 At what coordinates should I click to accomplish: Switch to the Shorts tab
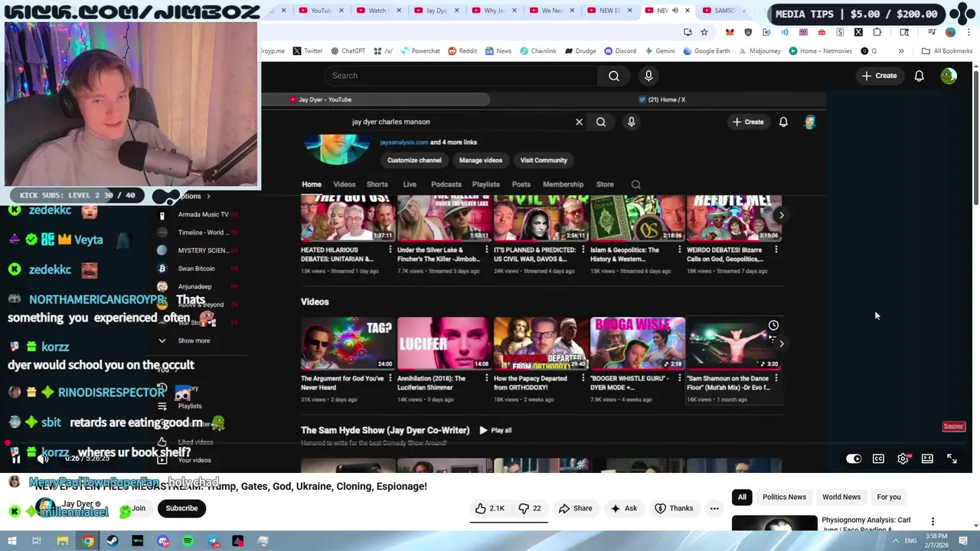(377, 184)
